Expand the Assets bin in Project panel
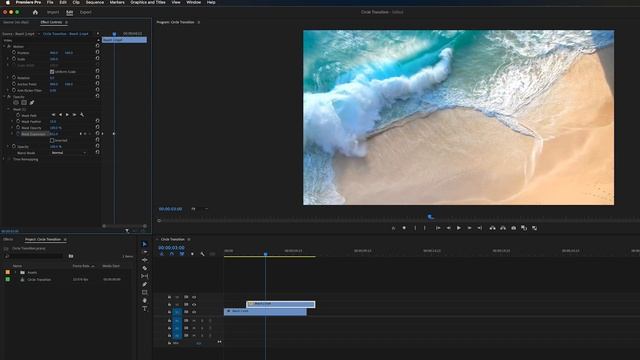 pos(16,272)
